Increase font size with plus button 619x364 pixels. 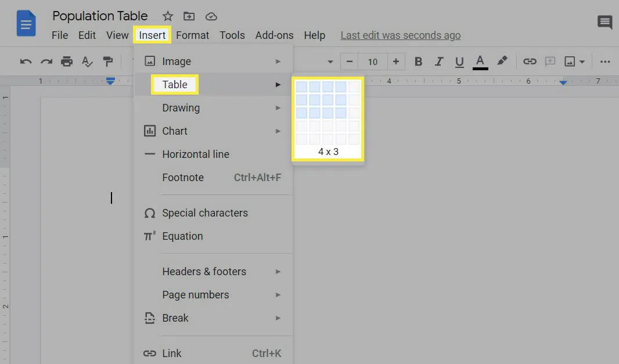(x=395, y=62)
